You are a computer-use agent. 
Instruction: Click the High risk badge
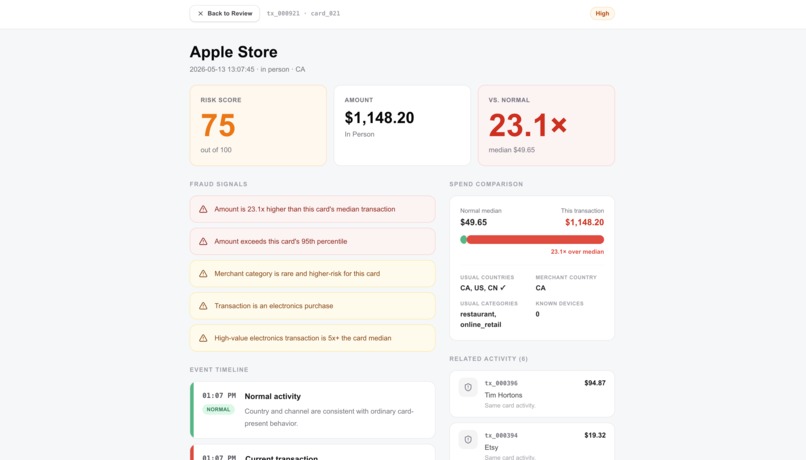(x=602, y=13)
